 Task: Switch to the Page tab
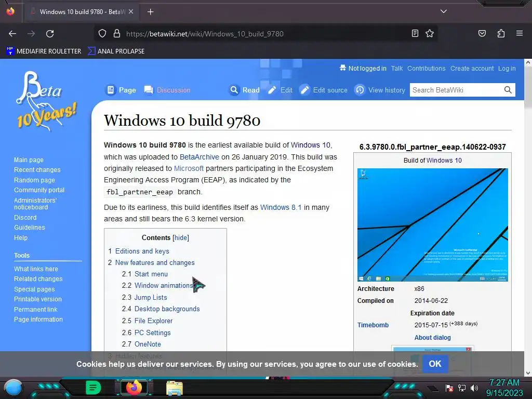121,90
